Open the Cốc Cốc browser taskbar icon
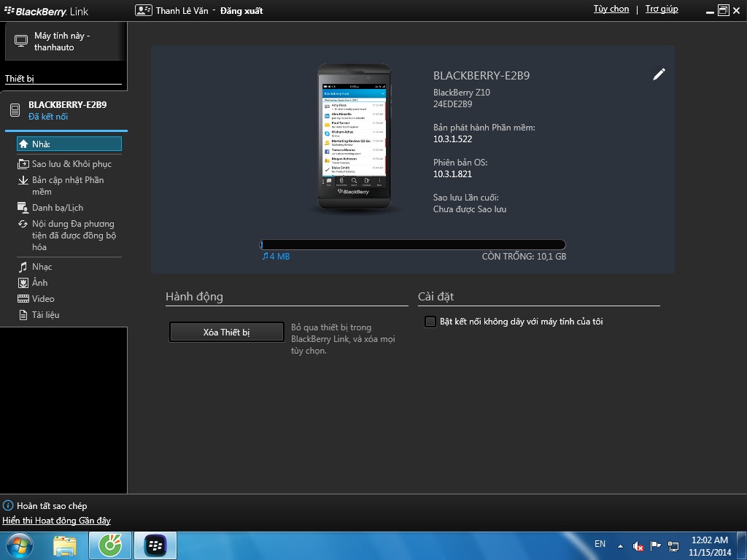This screenshot has width=747, height=560. (x=110, y=545)
